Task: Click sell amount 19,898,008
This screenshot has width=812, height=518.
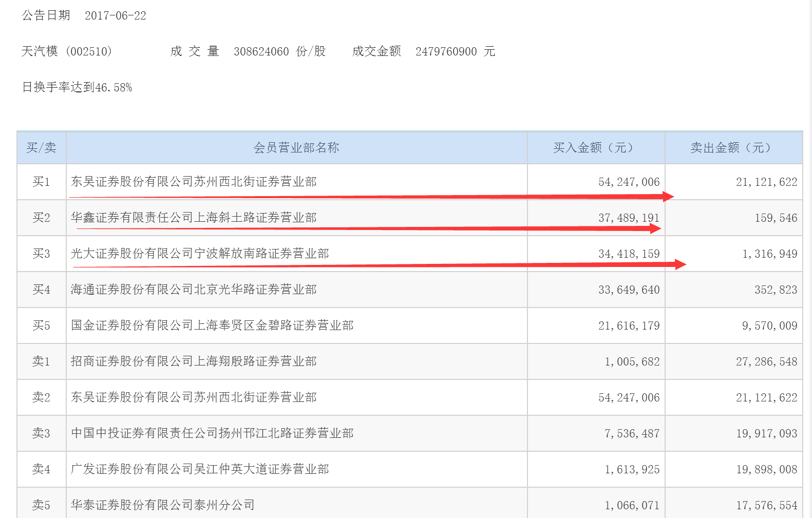Action: (x=767, y=469)
